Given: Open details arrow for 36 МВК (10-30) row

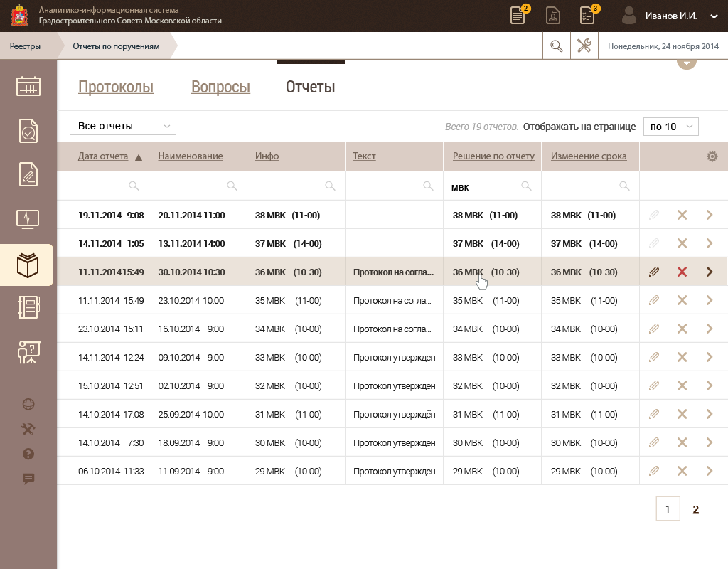Looking at the screenshot, I should [710, 272].
